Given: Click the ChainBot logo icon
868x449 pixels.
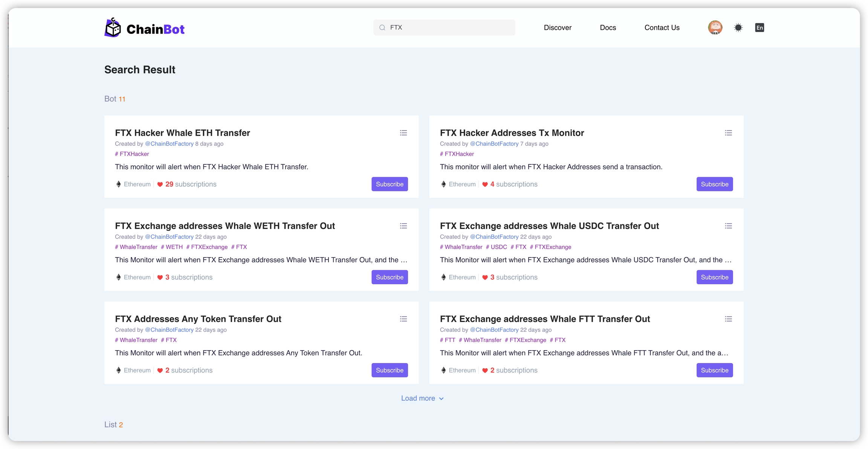Looking at the screenshot, I should (113, 28).
